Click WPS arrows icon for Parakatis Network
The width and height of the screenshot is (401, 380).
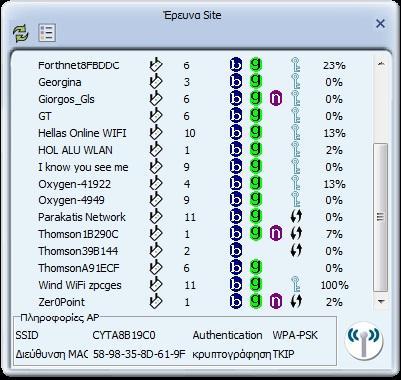pos(296,217)
